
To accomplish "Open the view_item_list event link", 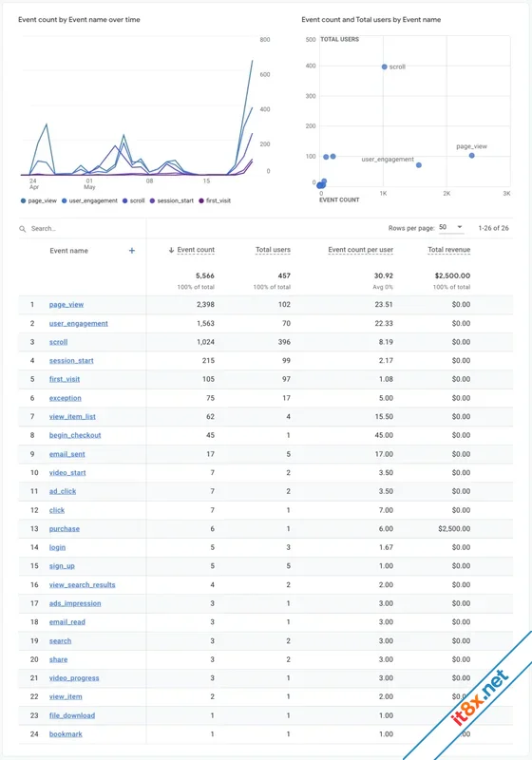I will coord(72,416).
